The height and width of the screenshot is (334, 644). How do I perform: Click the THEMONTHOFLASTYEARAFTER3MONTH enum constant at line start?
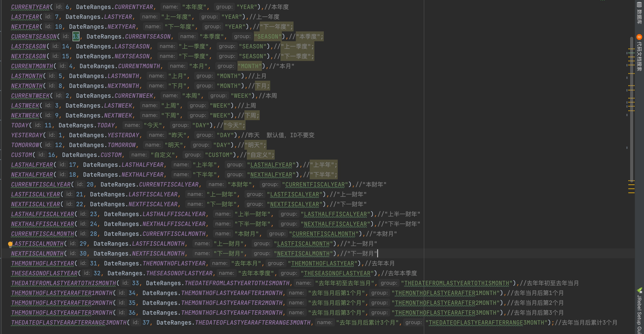click(62, 313)
